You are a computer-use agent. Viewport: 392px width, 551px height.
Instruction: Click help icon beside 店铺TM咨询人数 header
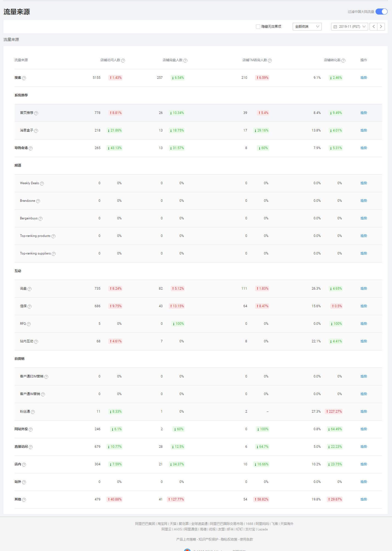pyautogui.click(x=270, y=60)
